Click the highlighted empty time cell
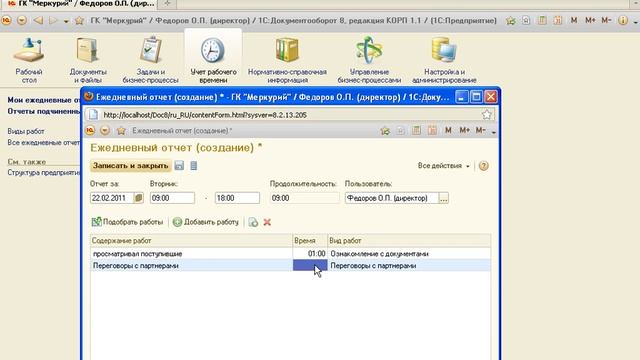 (x=310, y=265)
